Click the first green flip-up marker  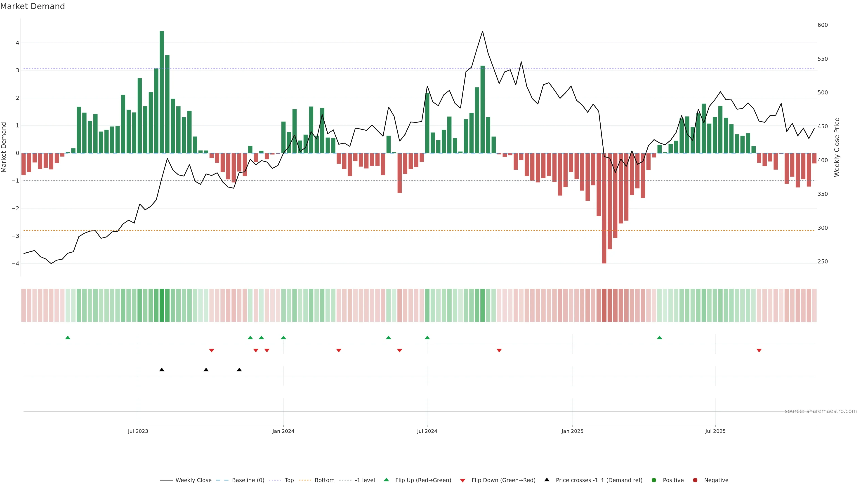point(68,338)
